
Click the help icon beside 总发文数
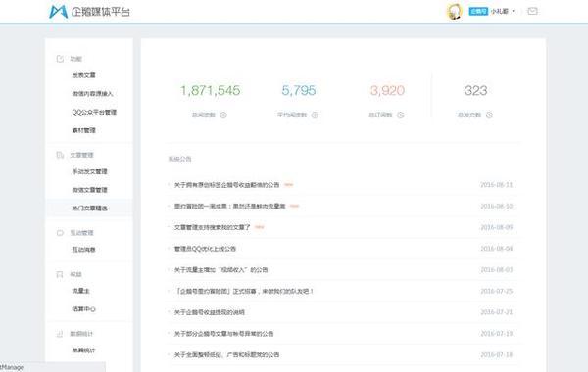(x=489, y=115)
